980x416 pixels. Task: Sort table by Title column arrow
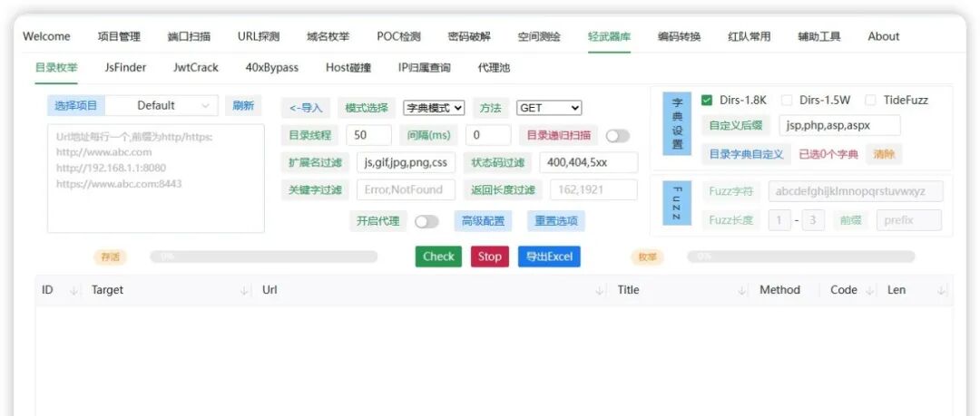(742, 290)
